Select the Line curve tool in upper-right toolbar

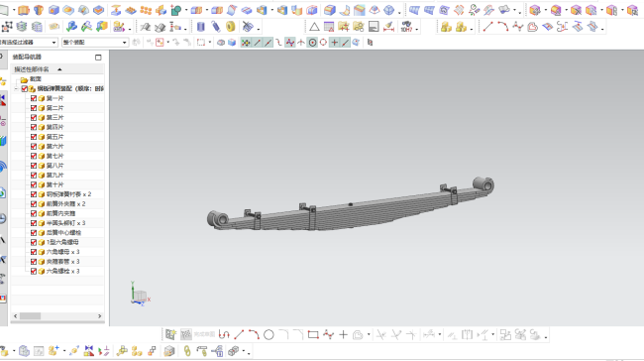(x=487, y=27)
